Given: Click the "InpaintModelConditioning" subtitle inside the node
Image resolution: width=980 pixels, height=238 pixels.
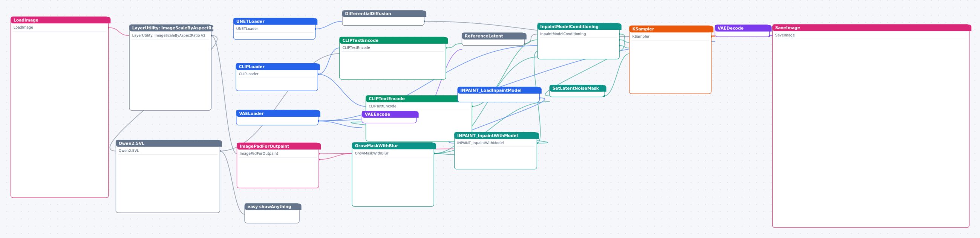Looking at the screenshot, I should point(563,34).
